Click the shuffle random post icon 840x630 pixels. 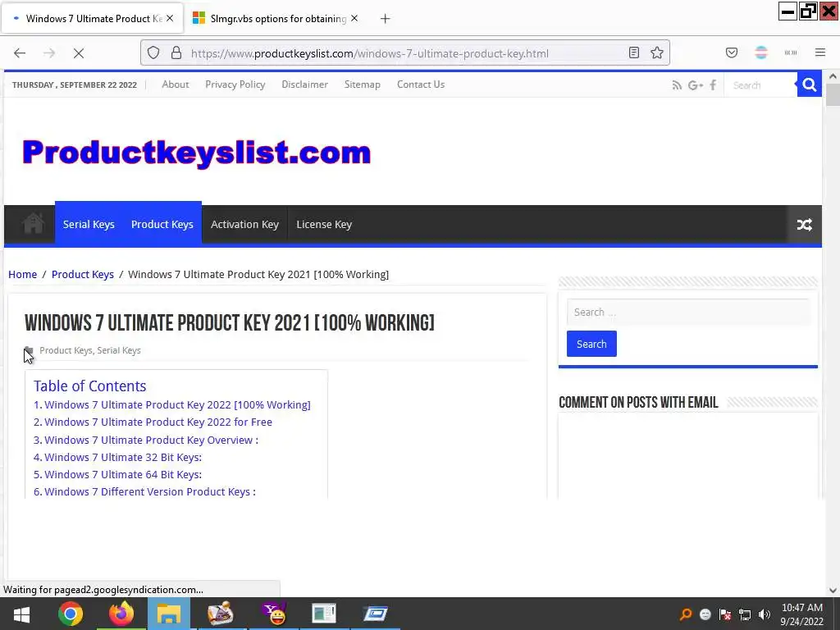[x=804, y=225]
